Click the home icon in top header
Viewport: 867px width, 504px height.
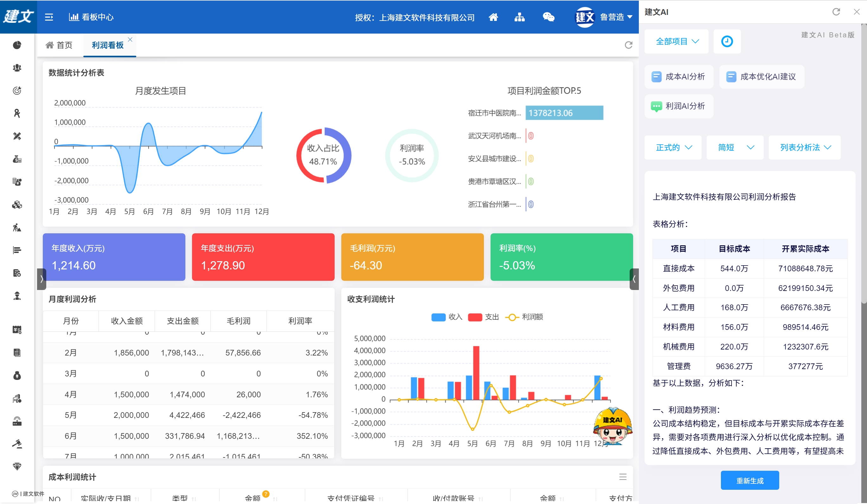[x=493, y=17]
